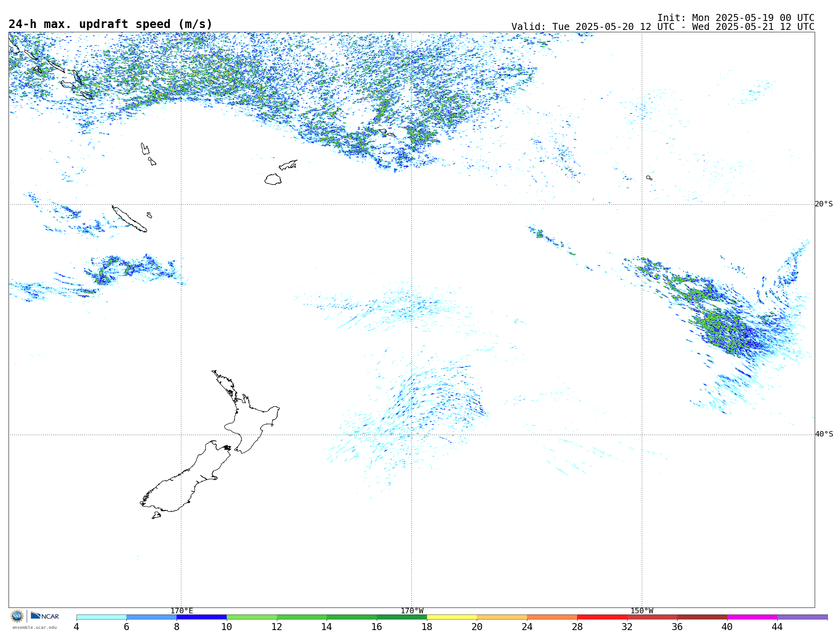Click the colorbar tick label '10'
Image resolution: width=840 pixels, height=632 pixels.
227,627
